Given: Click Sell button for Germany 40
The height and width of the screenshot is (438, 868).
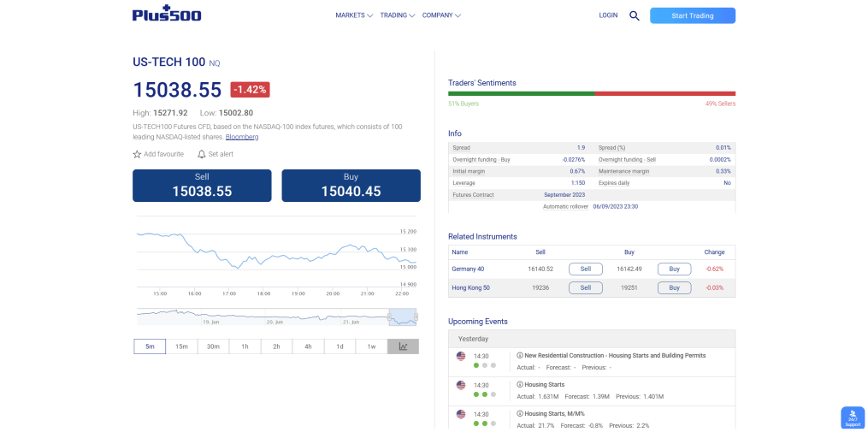Looking at the screenshot, I should (x=586, y=269).
